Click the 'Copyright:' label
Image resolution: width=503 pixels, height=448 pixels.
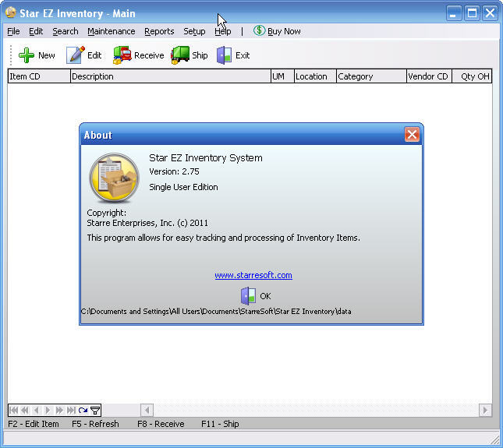107,213
